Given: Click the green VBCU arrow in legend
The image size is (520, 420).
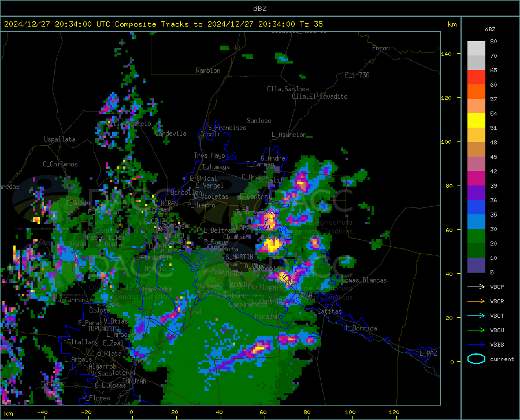Looking at the screenshot, I should (x=476, y=330).
